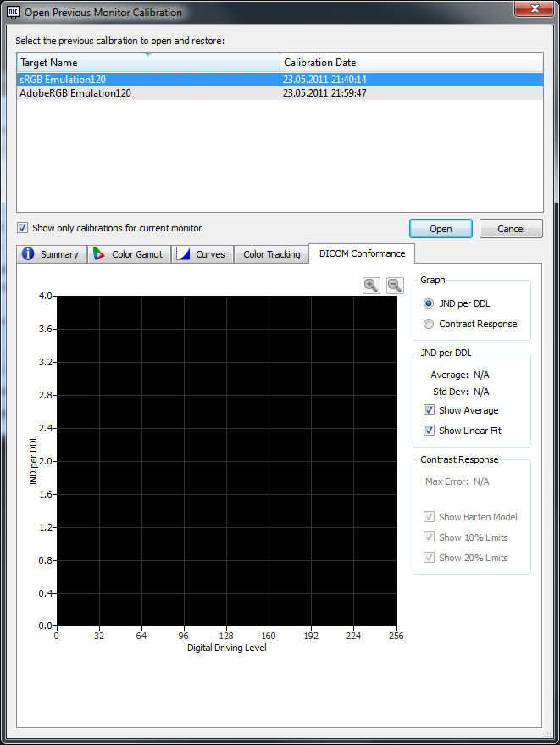Click the NEC application icon in title bar

point(14,13)
